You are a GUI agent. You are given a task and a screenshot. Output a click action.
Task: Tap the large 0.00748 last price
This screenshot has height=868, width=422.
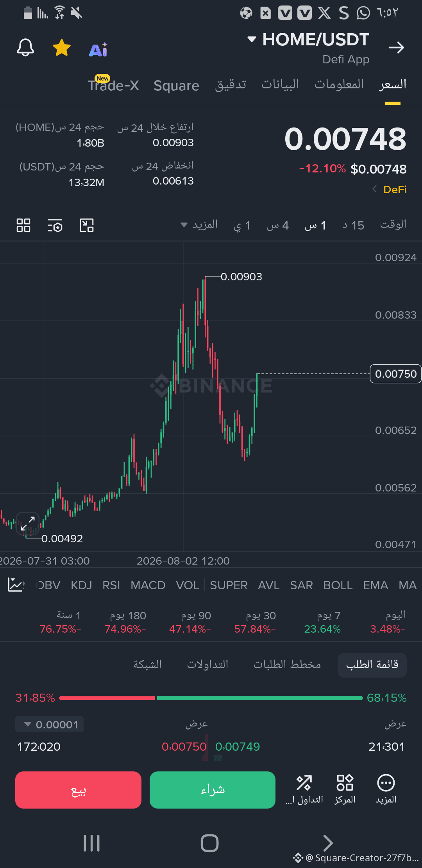point(345,139)
